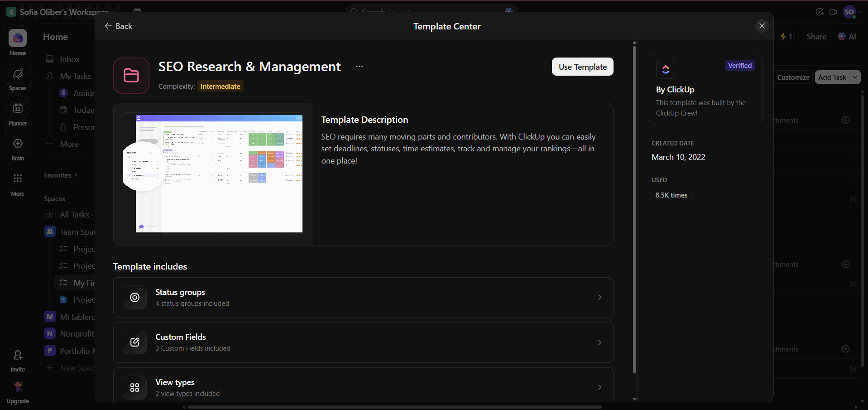Click the SEO template folder icon
Screen dimensions: 868x410
click(131, 76)
